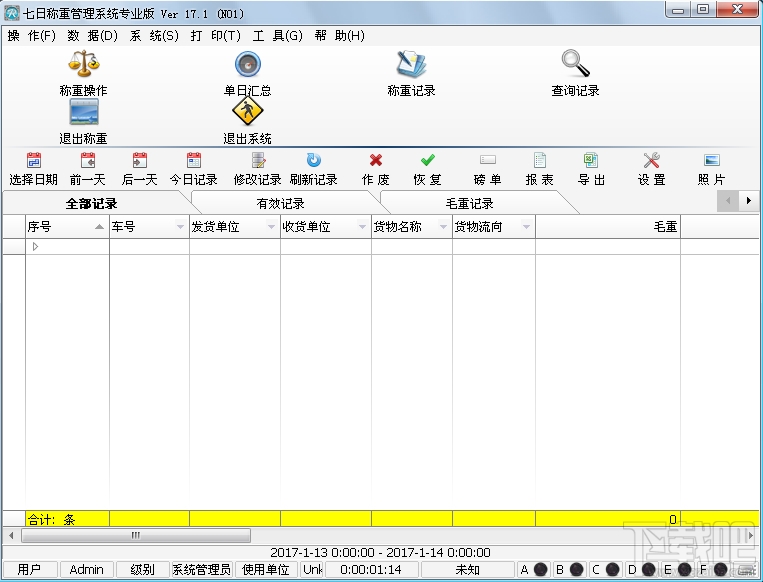
Task: Click the 系统管理员 level status field
Action: pos(202,569)
